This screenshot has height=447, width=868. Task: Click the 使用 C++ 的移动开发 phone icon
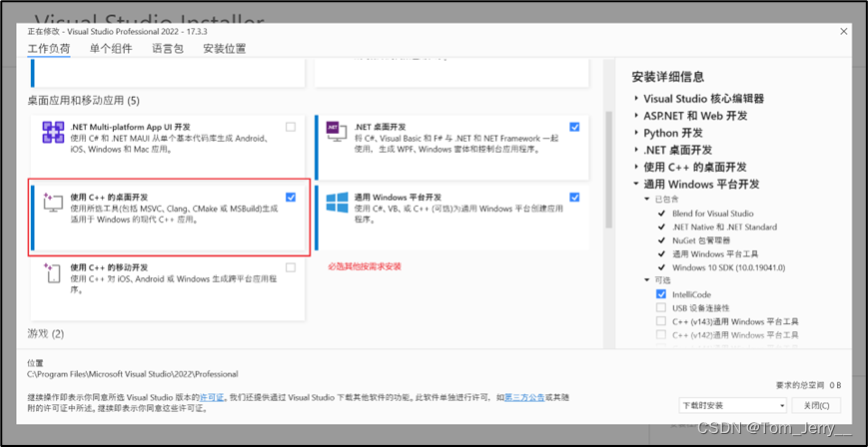(54, 272)
